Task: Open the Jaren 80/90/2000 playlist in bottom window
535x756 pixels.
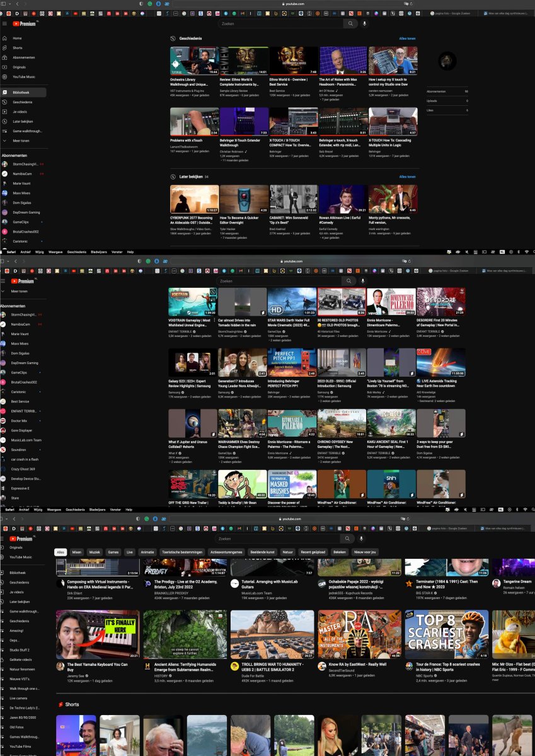Action: (23, 717)
